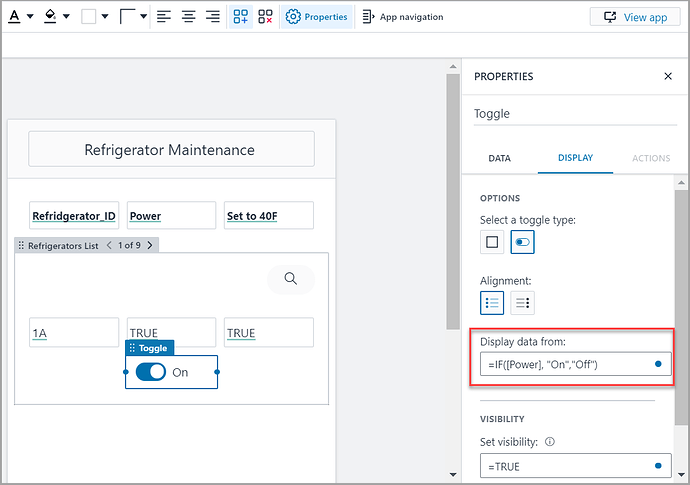Click the search magnifier in Refrigerators List

291,279
